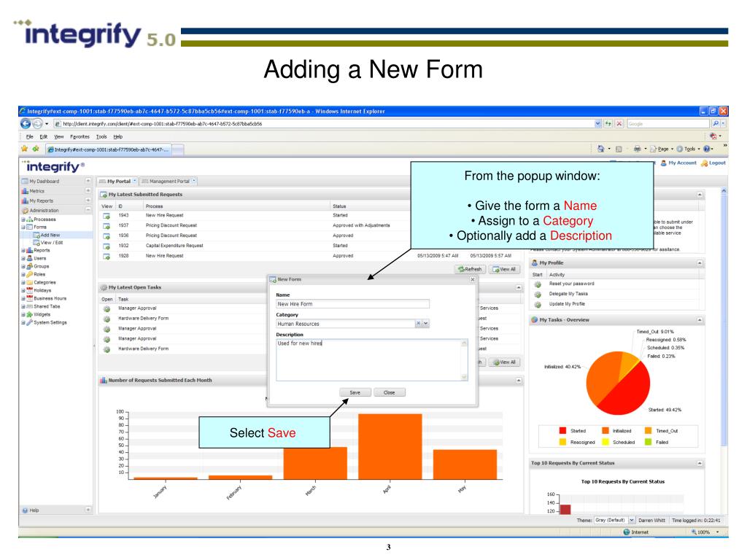Click the Stop loading X icon
Image resolution: width=747 pixels, height=560 pixels.
point(619,124)
